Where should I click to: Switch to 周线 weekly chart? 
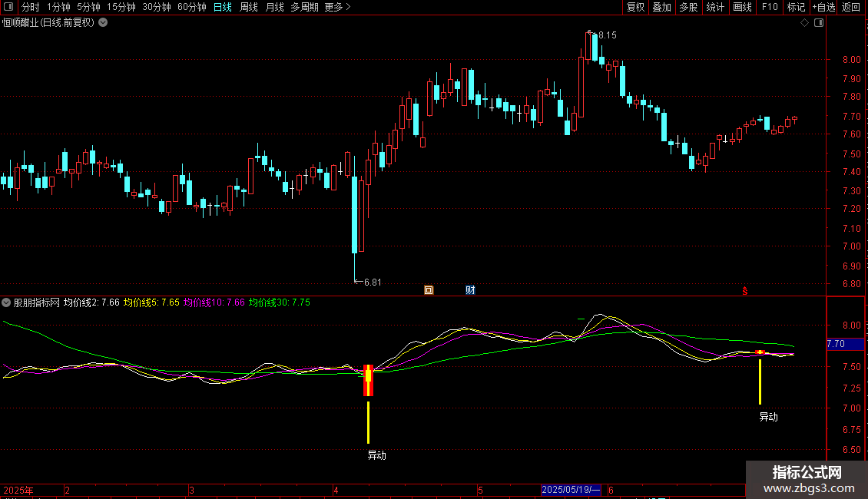[249, 7]
